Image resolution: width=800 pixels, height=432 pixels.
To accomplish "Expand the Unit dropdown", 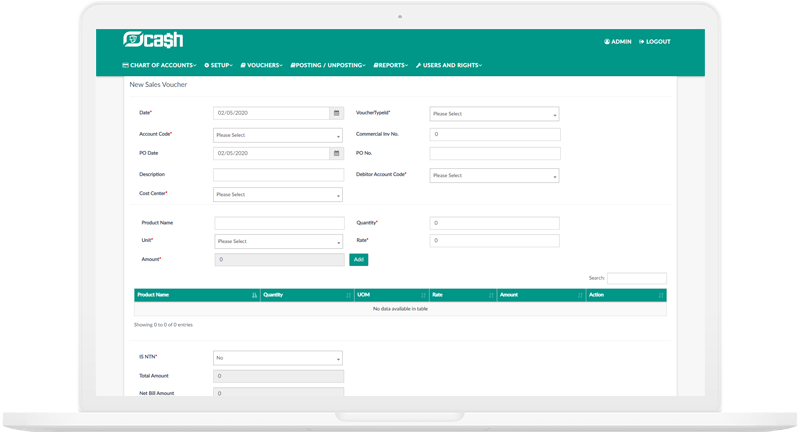I will coord(279,241).
